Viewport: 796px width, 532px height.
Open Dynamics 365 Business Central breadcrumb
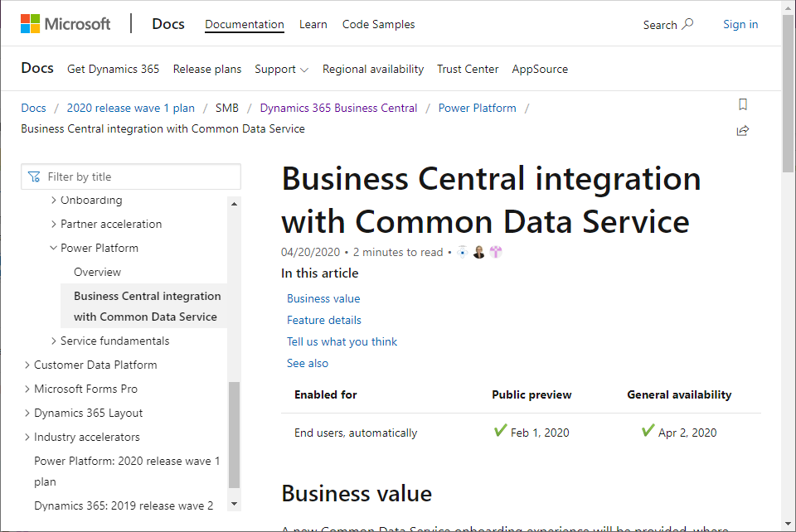pyautogui.click(x=338, y=108)
